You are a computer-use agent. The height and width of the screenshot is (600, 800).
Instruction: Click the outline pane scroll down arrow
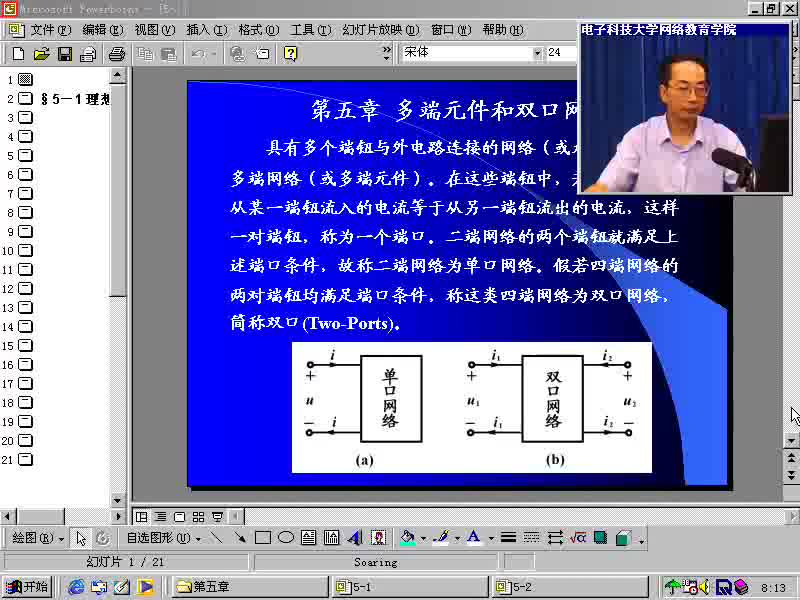(x=117, y=501)
